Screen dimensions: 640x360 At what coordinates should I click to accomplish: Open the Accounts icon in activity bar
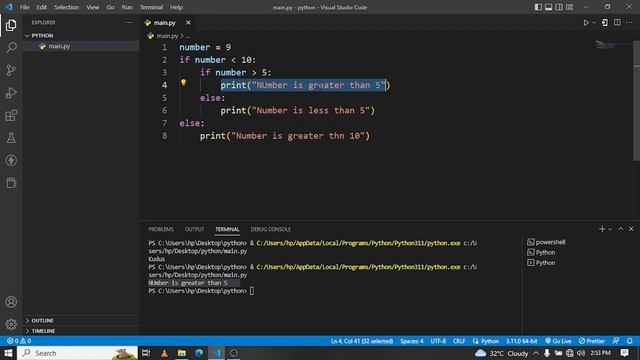(11, 302)
